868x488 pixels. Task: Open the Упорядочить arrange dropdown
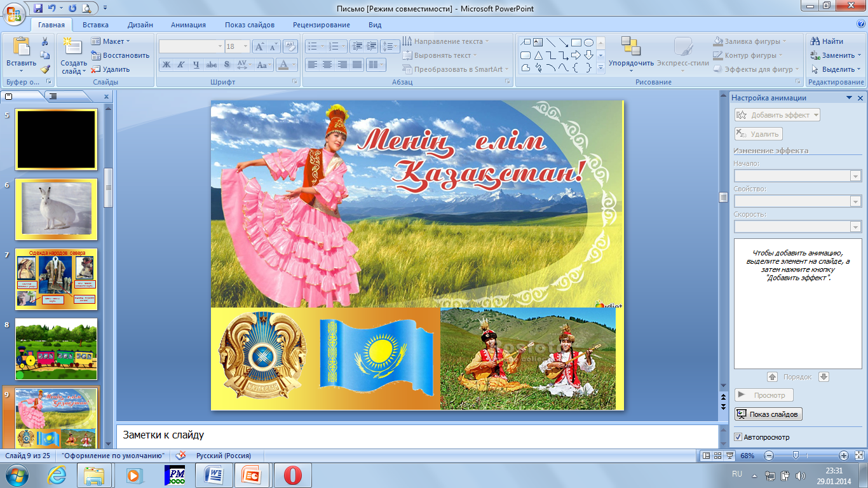coord(631,53)
